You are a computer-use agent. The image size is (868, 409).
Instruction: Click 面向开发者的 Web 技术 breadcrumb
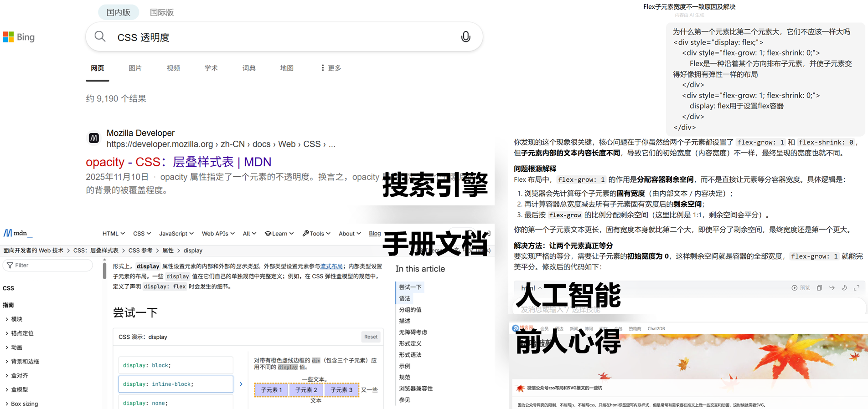(x=33, y=251)
